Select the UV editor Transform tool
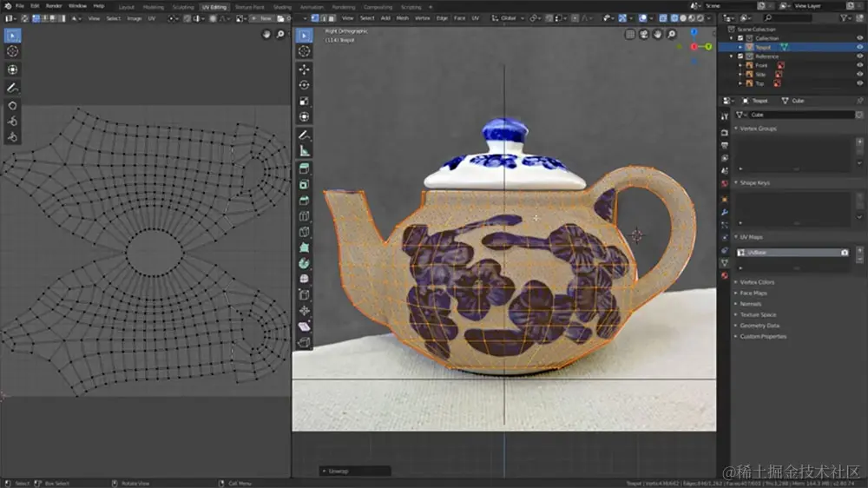This screenshot has width=868, height=488. tap(13, 69)
